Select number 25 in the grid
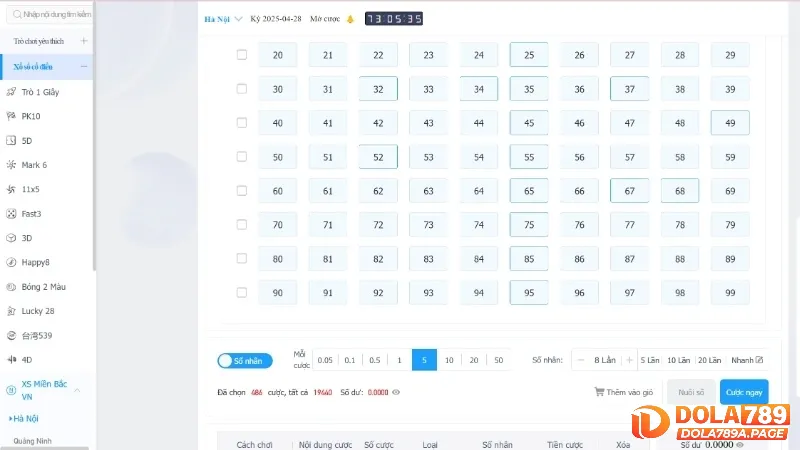 (529, 55)
